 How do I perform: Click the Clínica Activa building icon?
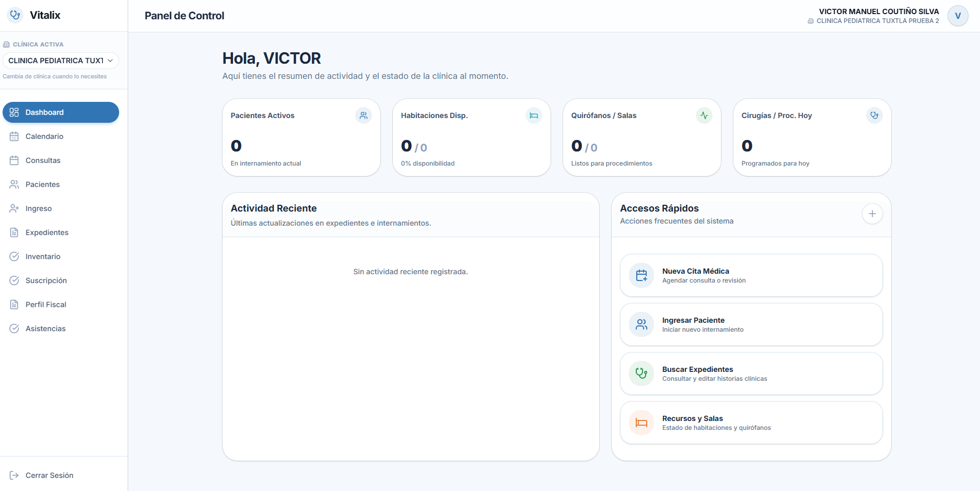click(6, 44)
